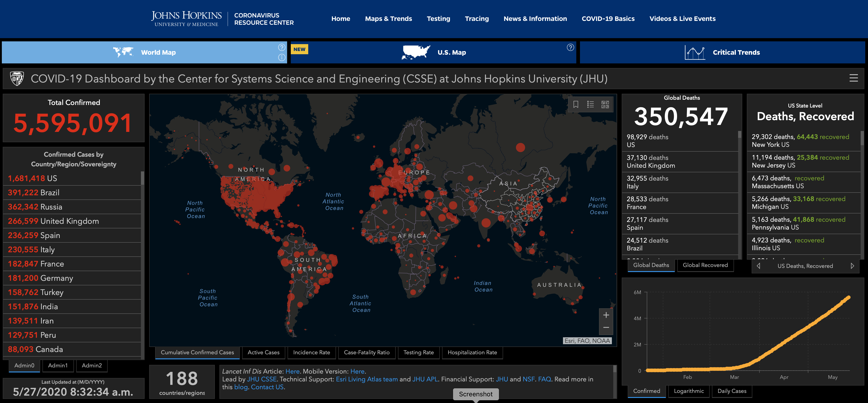Click the world map globe icon
The height and width of the screenshot is (403, 868).
[x=123, y=52]
